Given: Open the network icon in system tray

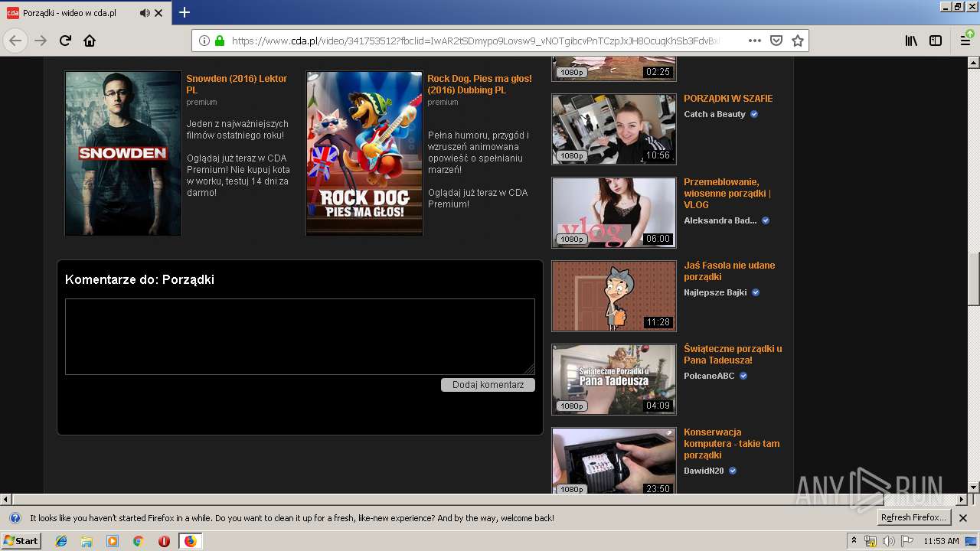Looking at the screenshot, I should click(871, 541).
